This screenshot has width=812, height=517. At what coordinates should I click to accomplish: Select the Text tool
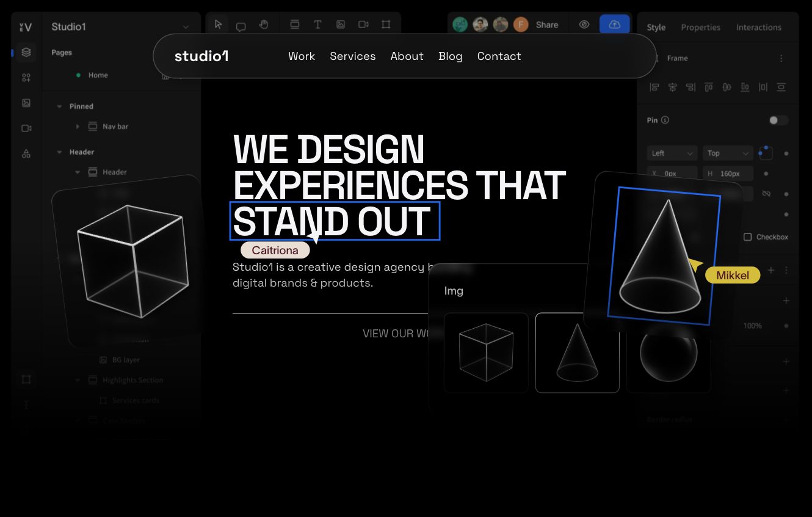point(317,24)
